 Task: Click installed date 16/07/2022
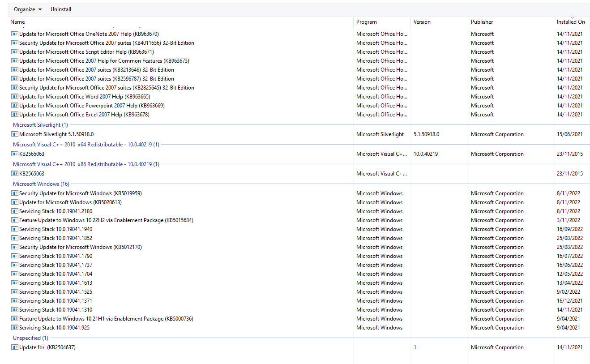tap(570, 256)
